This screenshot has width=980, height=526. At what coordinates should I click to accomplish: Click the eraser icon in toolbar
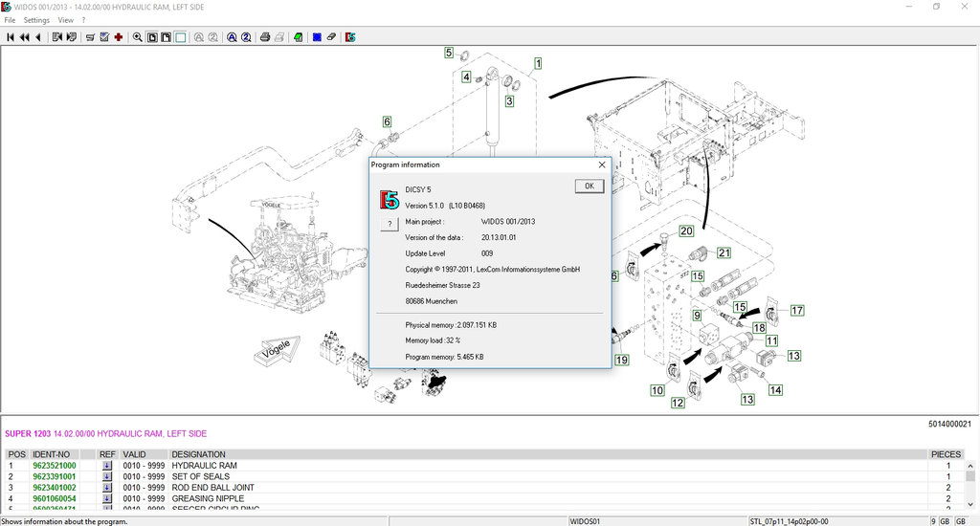(331, 38)
